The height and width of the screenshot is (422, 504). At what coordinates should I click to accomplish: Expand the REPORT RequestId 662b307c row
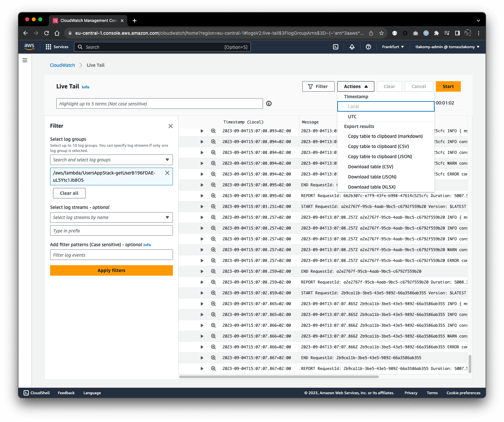pyautogui.click(x=202, y=196)
